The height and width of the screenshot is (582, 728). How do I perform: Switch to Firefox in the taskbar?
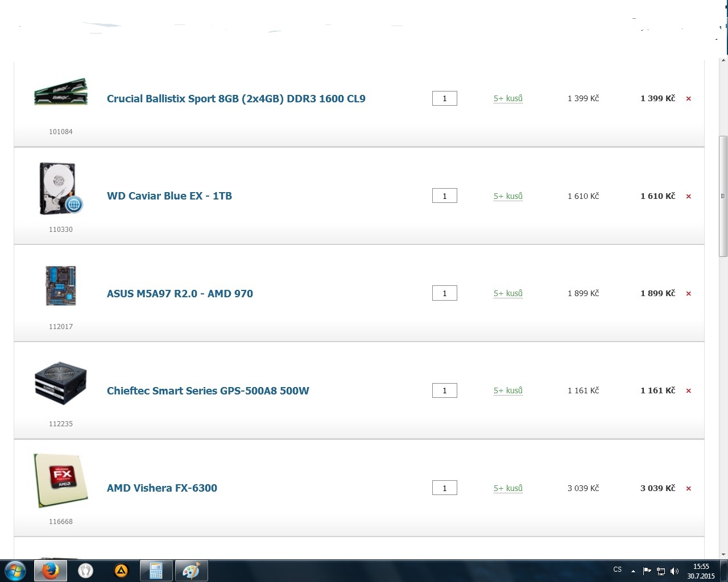(51, 570)
